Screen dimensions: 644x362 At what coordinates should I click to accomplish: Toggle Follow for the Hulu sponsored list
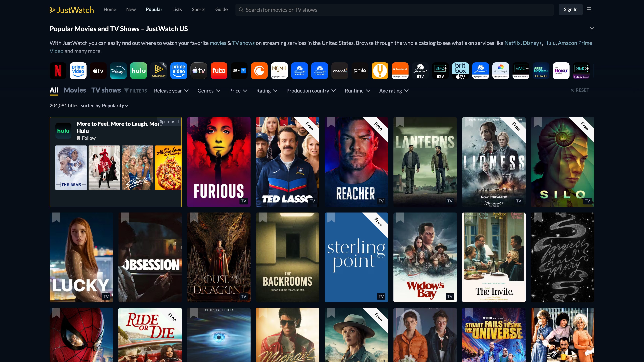(x=86, y=138)
